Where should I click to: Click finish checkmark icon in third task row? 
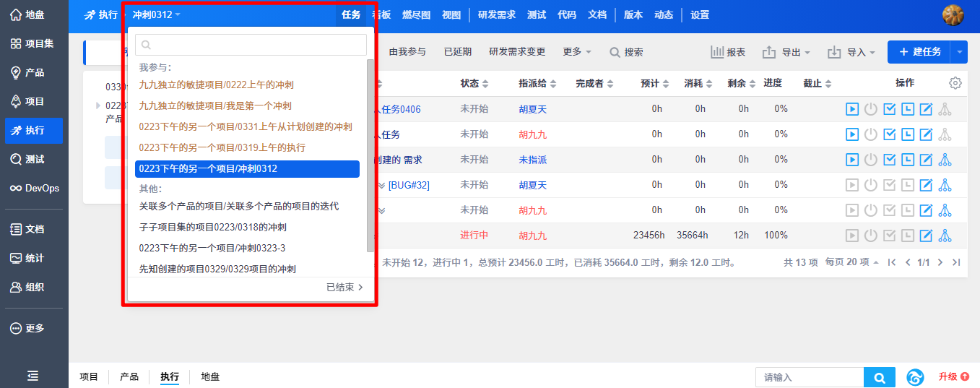coord(890,160)
